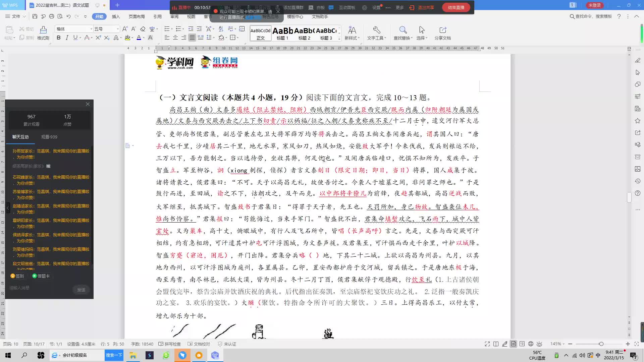The image size is (644, 362).
Task: Toggle distributed alignment
Action: click(201, 38)
